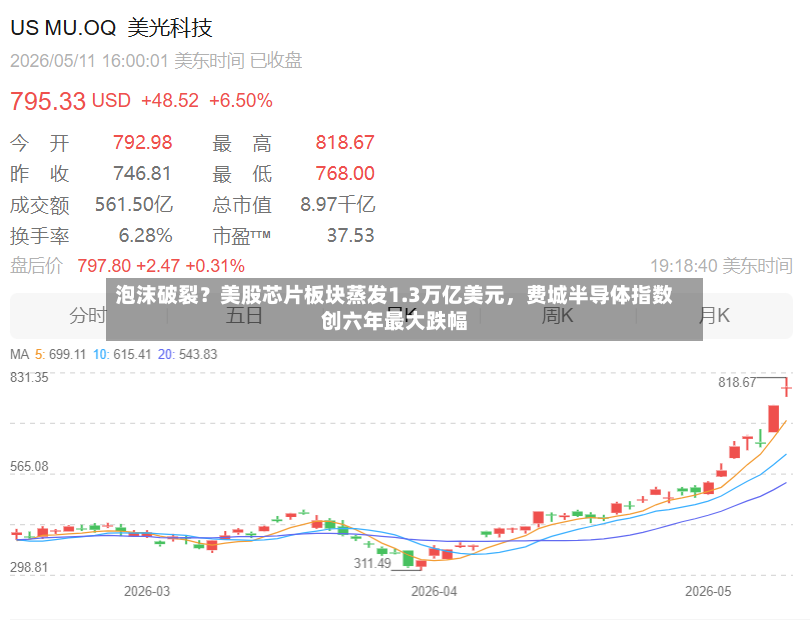This screenshot has height=620, width=810.
Task: Click the current price 795.33
Action: tap(48, 101)
